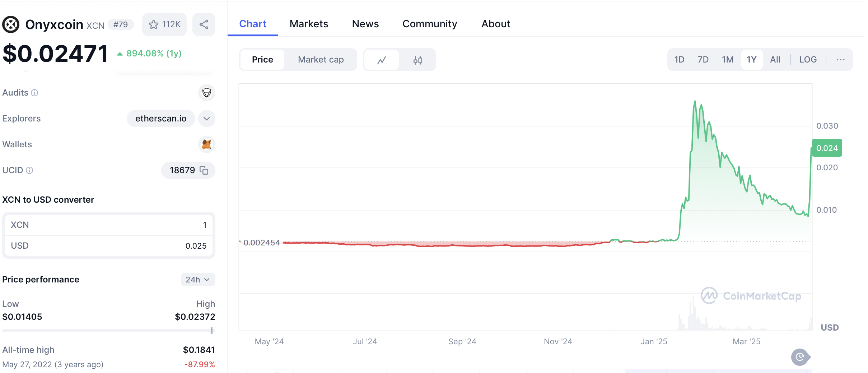Switch to the News tab
The height and width of the screenshot is (373, 868).
[x=365, y=24]
